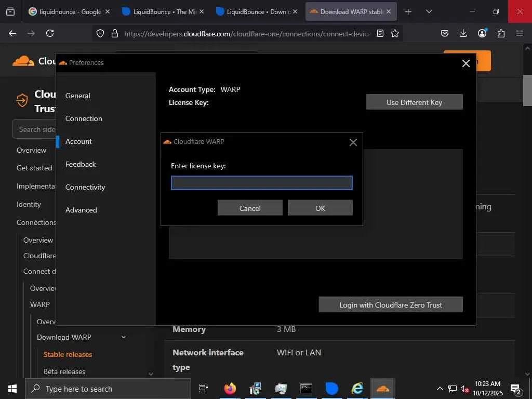Cancel the license key dialog
This screenshot has width=532, height=399.
250,208
